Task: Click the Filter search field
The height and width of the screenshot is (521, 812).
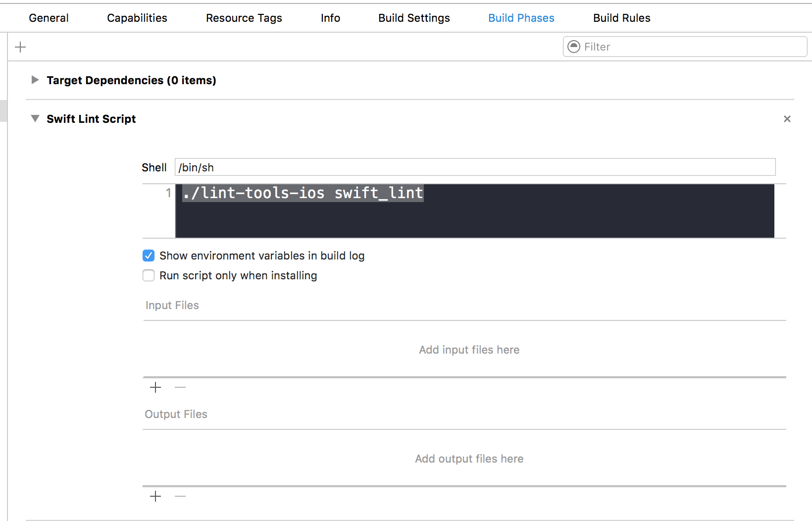Action: [685, 47]
